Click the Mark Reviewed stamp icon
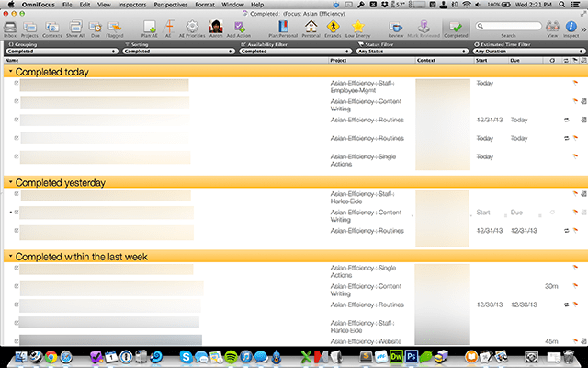The width and height of the screenshot is (588, 368). (x=424, y=29)
